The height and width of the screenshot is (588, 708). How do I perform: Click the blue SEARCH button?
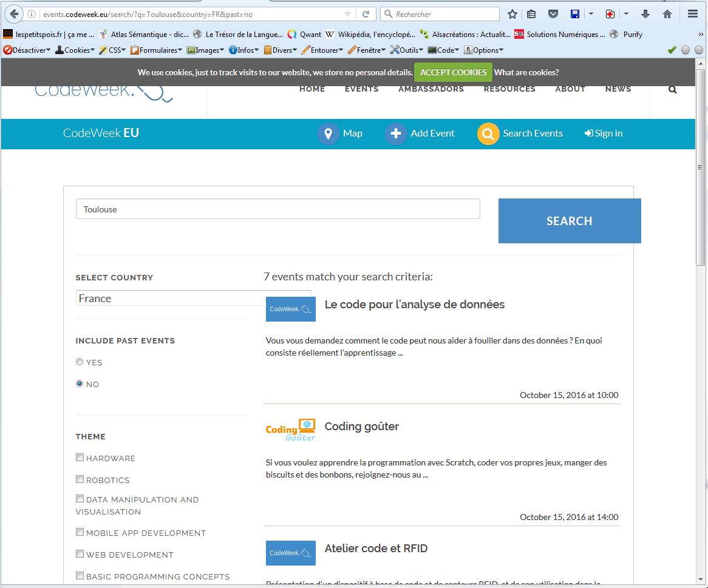pos(570,221)
